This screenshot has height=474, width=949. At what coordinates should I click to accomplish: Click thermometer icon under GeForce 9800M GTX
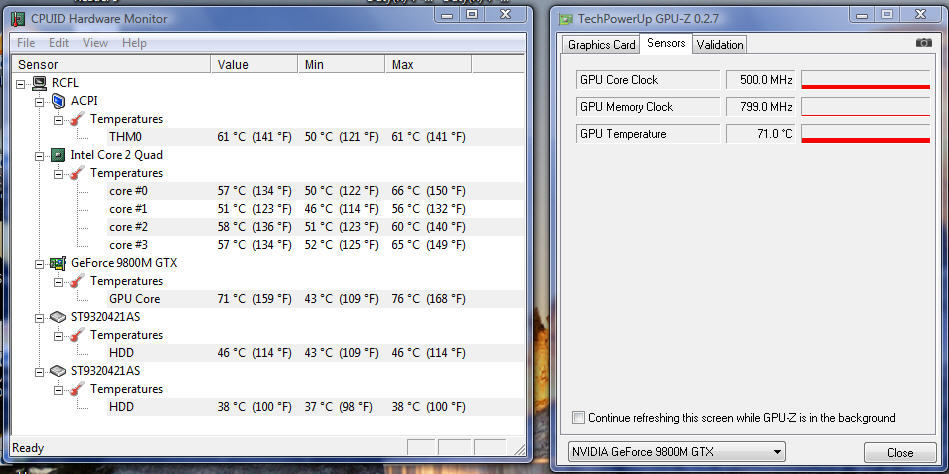pyautogui.click(x=77, y=281)
